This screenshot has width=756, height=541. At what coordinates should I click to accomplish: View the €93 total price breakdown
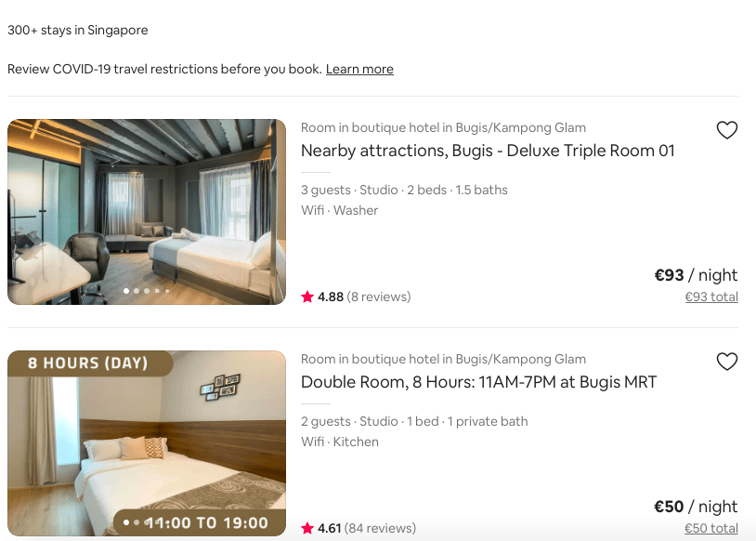point(711,297)
